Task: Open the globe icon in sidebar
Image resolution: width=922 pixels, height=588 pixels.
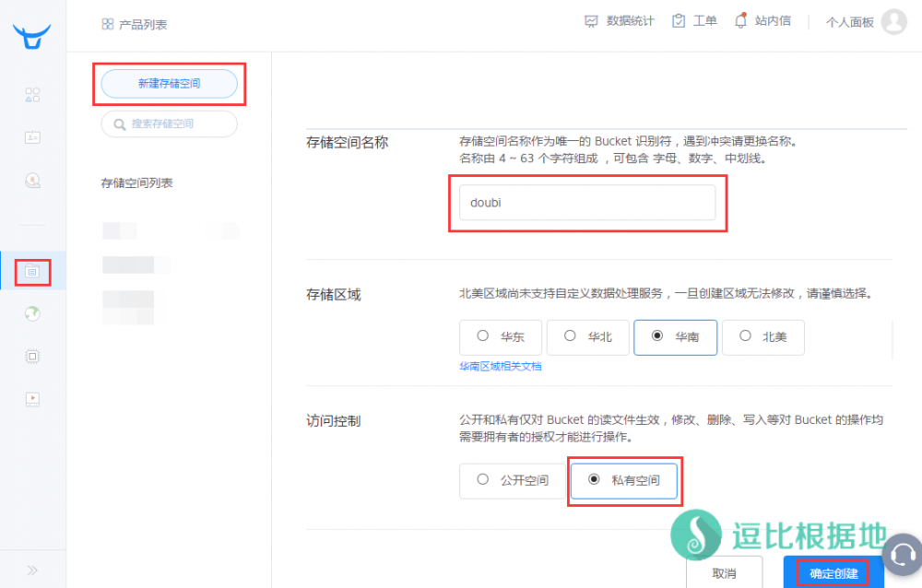Action: click(32, 314)
